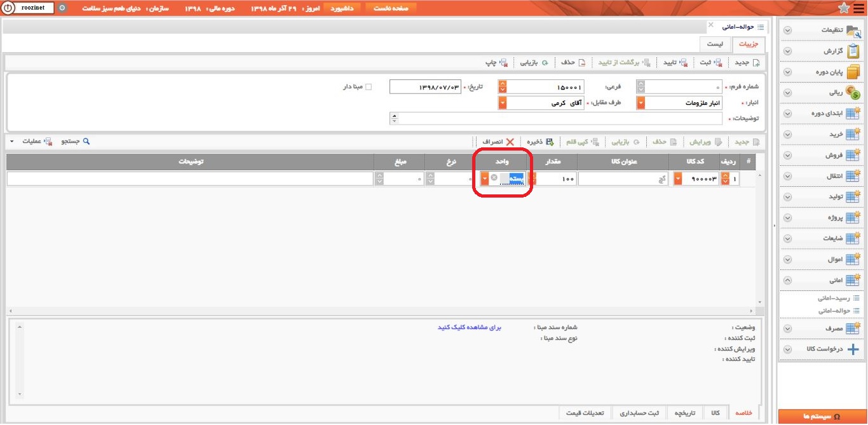Open the تعدیلات قیمت tab
Screen dimensions: 868x425
point(587,413)
